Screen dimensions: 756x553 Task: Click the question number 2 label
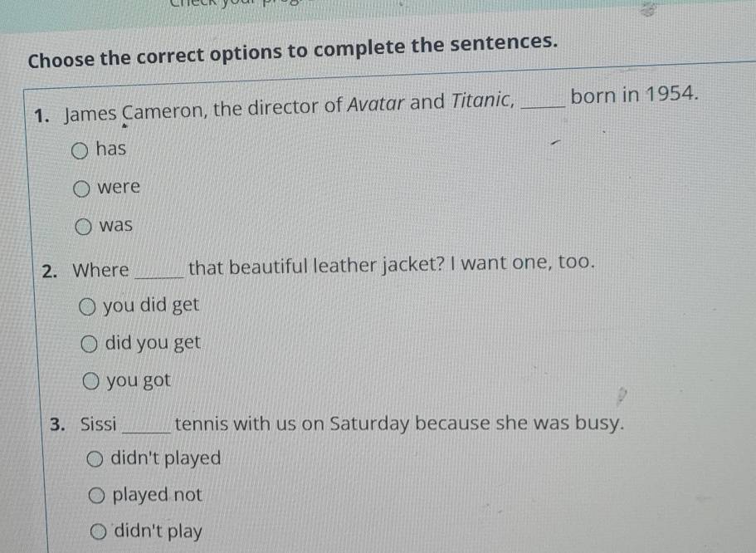pyautogui.click(x=51, y=272)
